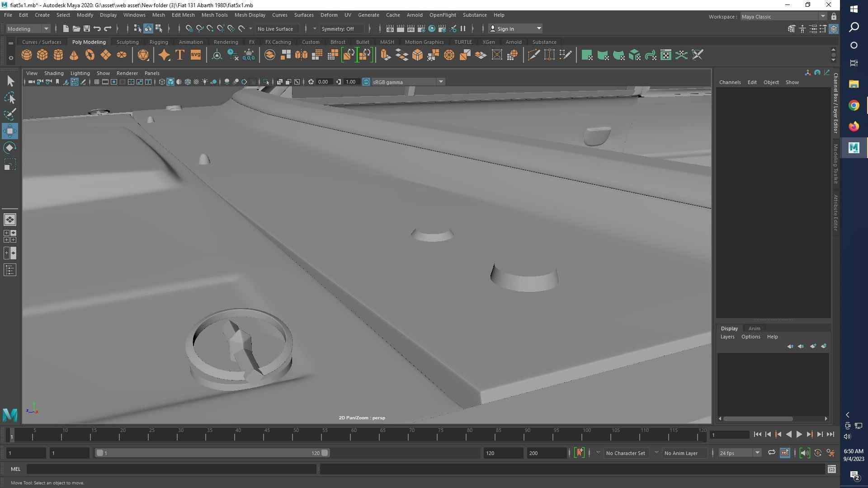Create a polygon cube from the shelf
868x488 pixels.
tap(42, 55)
